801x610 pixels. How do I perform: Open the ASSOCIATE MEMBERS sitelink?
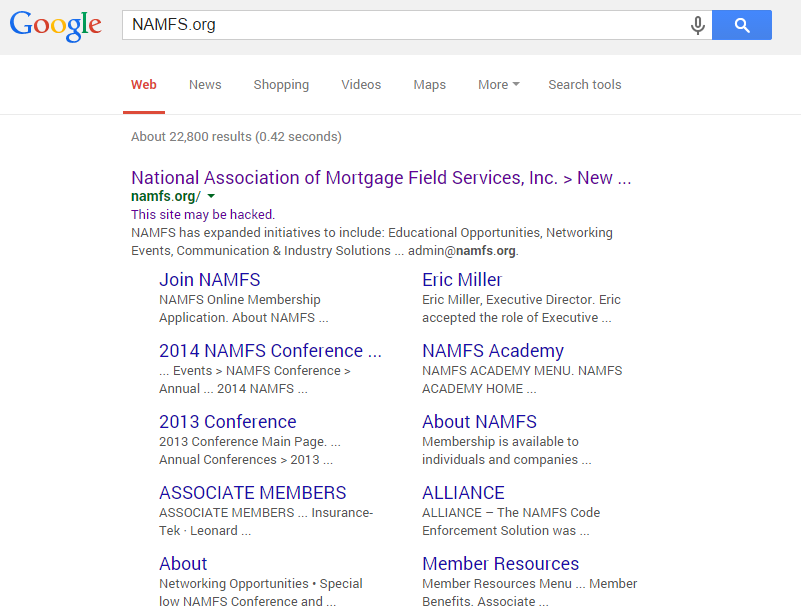click(252, 493)
